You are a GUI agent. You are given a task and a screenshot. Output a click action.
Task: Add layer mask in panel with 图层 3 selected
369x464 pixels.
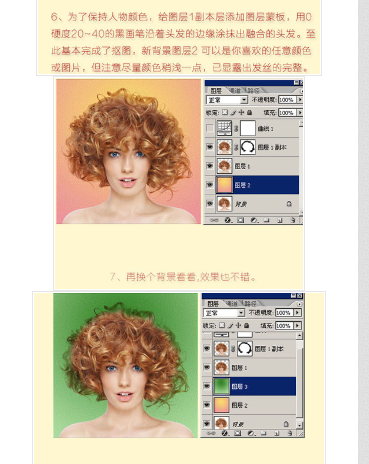(237, 433)
